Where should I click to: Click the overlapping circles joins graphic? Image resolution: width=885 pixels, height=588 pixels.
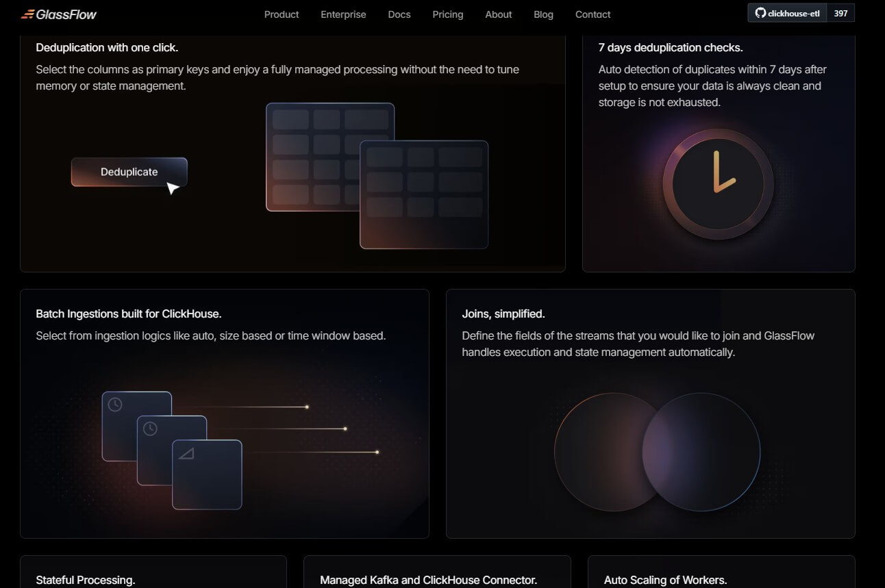(657, 451)
